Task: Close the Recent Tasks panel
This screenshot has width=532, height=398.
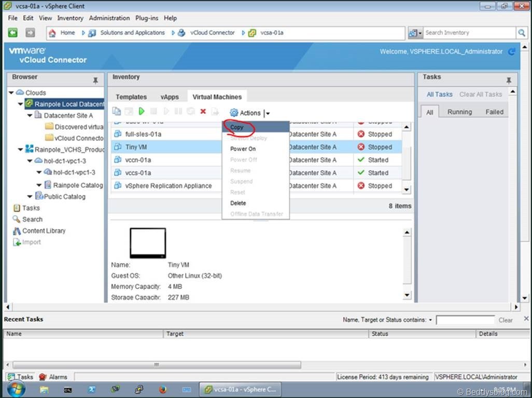Action: coord(526,319)
